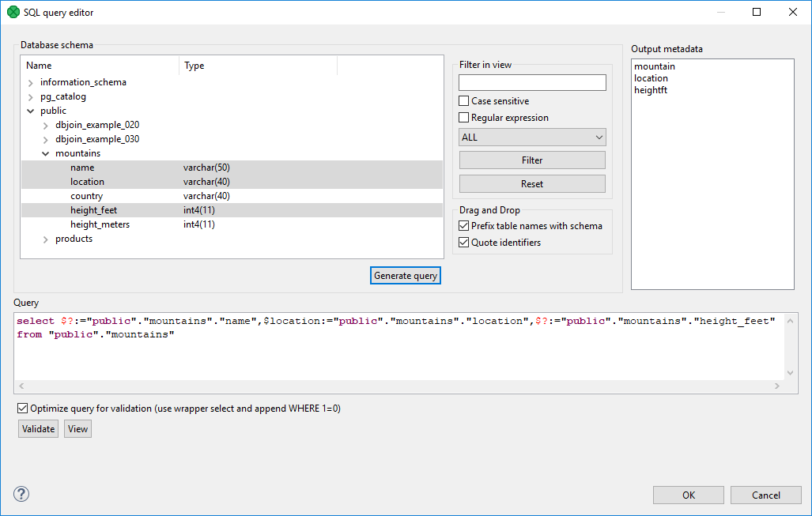This screenshot has height=516, width=812.
Task: Expand the information_schema node
Action: tap(31, 82)
